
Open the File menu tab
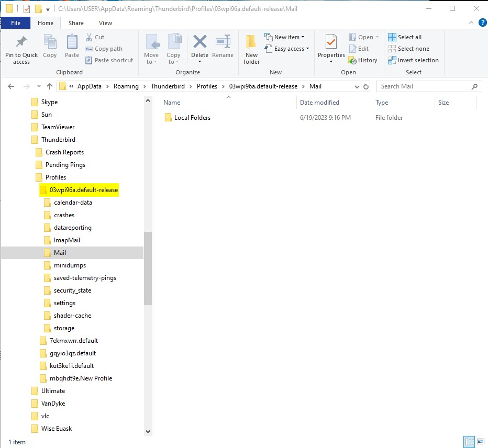point(16,23)
